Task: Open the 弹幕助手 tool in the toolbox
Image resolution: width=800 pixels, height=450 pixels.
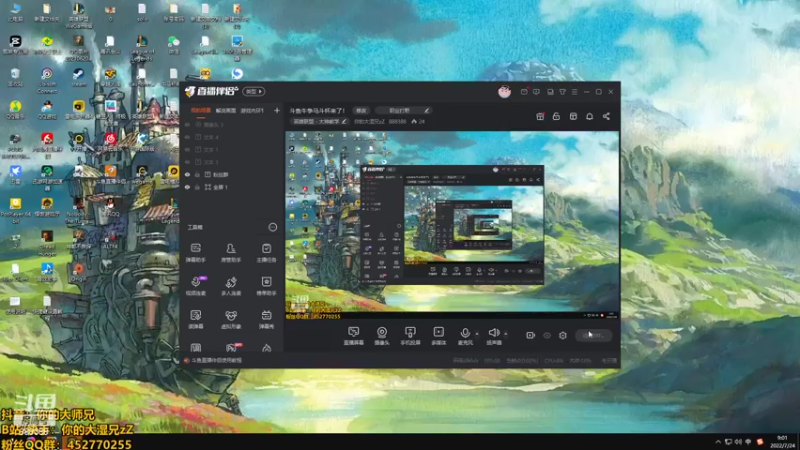Action: [x=195, y=253]
